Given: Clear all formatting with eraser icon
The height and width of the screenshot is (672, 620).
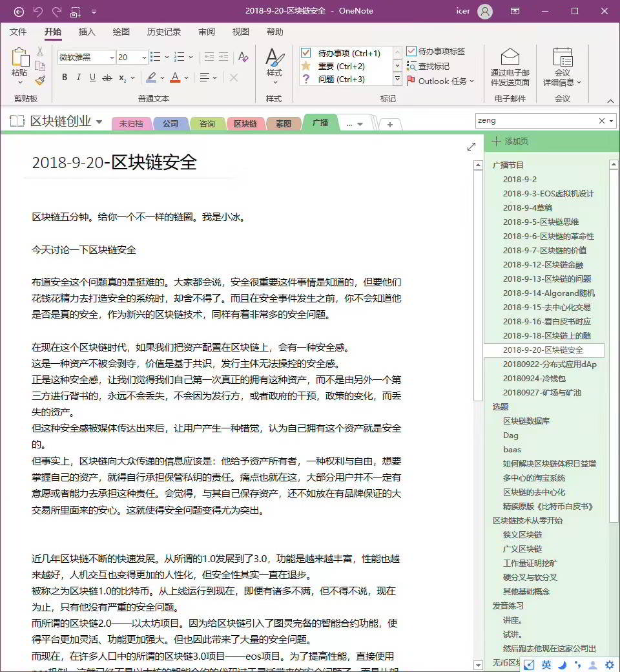Looking at the screenshot, I should [x=243, y=57].
